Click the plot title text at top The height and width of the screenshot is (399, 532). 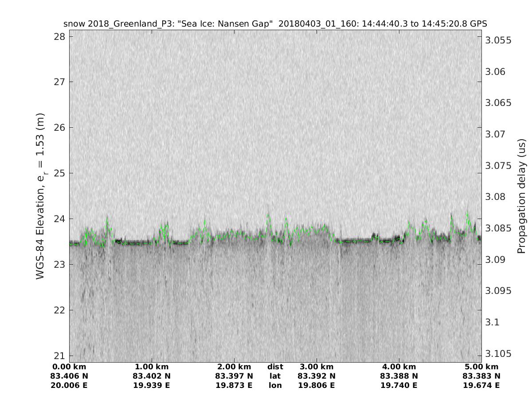[275, 23]
